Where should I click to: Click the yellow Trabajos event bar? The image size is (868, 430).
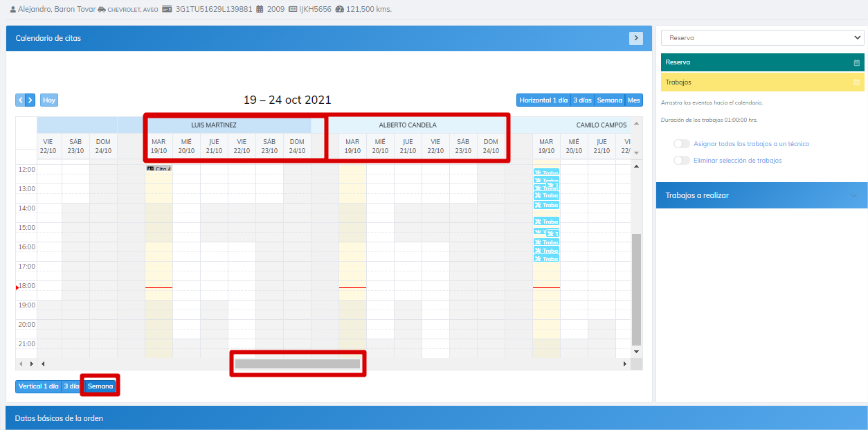(x=754, y=82)
